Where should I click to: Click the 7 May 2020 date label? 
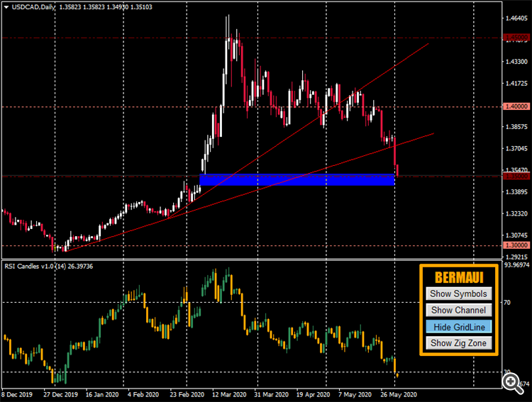[x=355, y=394]
